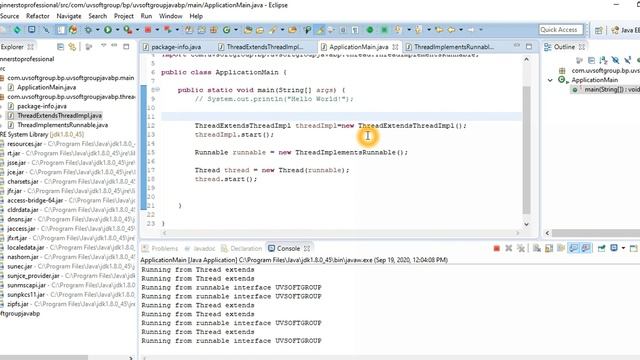Open the Project menu
This screenshot has height=360, width=640.
click(124, 16)
